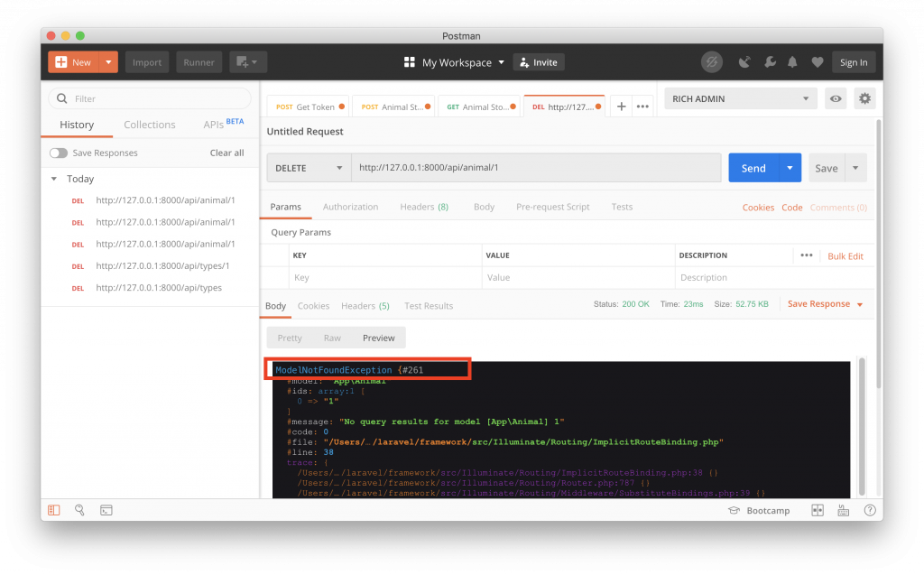Click the Invite button
The image size is (924, 575).
click(539, 62)
